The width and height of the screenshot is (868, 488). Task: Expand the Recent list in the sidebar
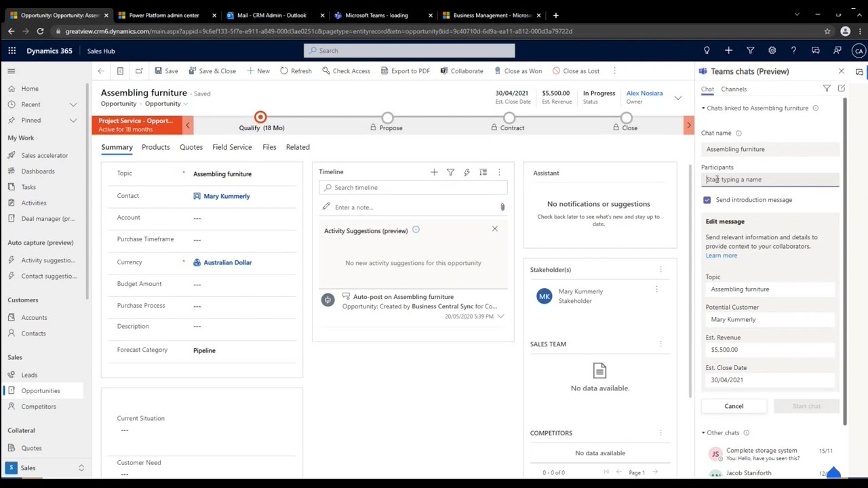pyautogui.click(x=73, y=104)
